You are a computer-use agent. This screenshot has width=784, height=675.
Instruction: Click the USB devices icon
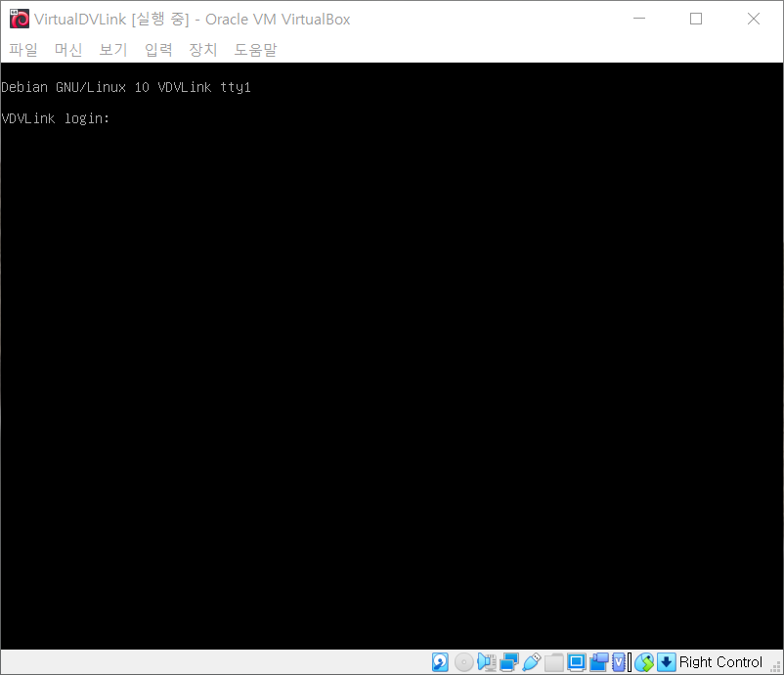click(x=532, y=662)
